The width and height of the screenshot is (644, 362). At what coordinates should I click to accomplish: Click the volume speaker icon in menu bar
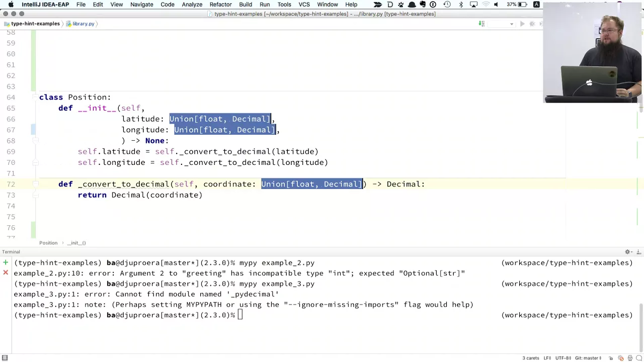[x=496, y=5]
